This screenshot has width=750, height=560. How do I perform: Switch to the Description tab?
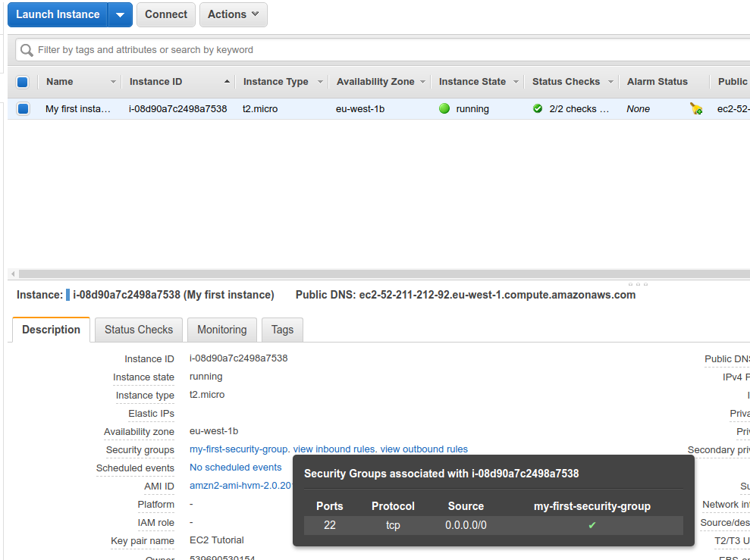click(51, 330)
